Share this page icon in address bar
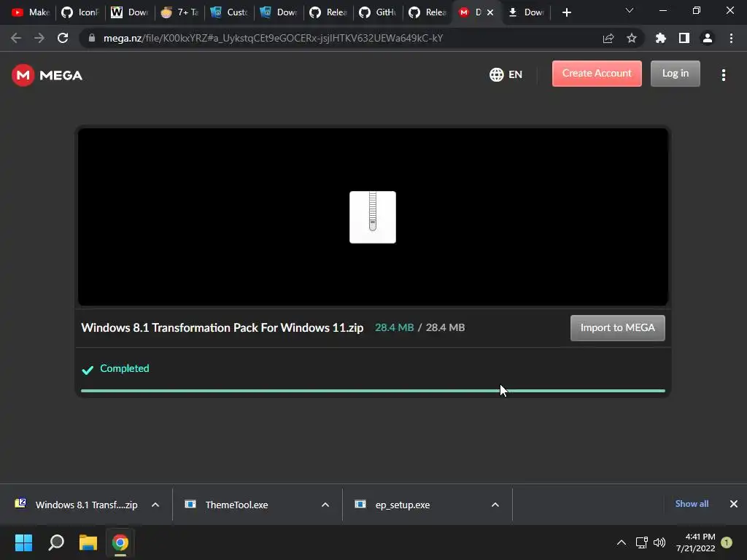Viewport: 747px width, 560px height. coord(608,38)
